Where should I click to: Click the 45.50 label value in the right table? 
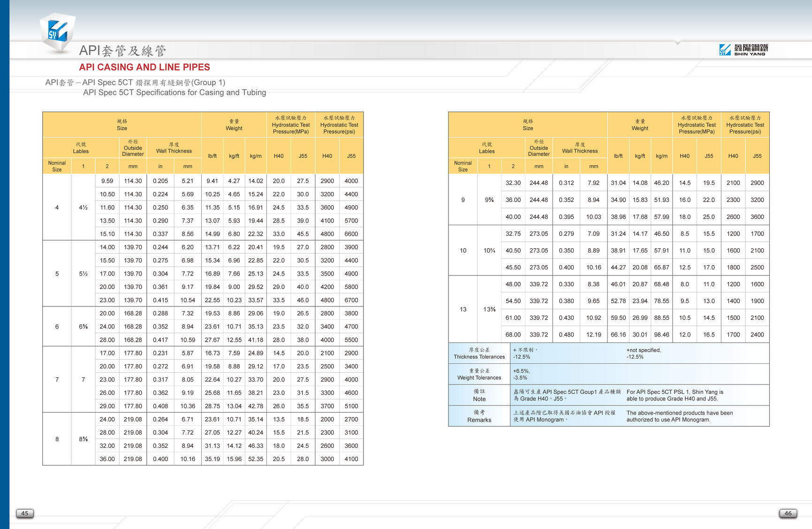513,268
